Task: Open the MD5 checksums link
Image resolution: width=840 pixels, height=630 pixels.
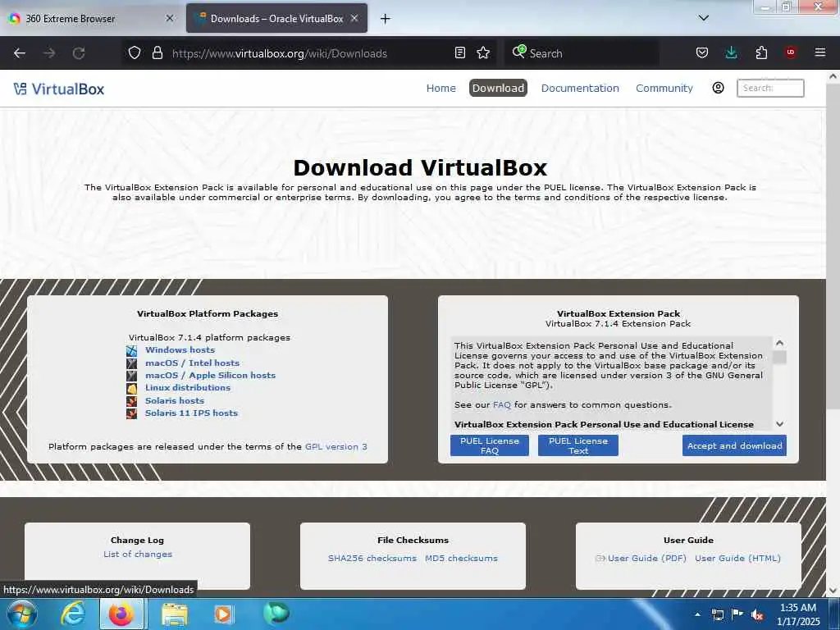Action: [461, 558]
